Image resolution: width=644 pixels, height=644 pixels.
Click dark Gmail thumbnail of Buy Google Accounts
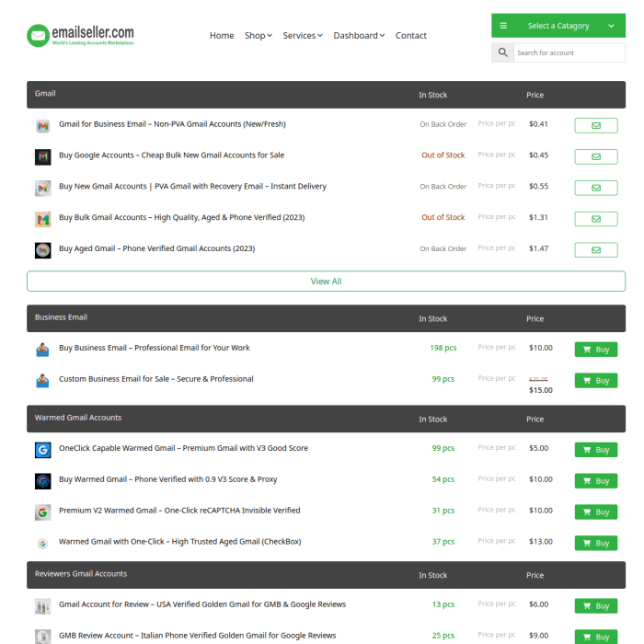[x=42, y=157]
